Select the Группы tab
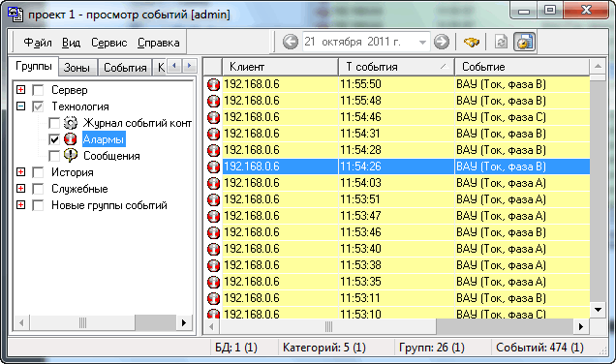Screen dimensions: 616x364 pyautogui.click(x=34, y=67)
